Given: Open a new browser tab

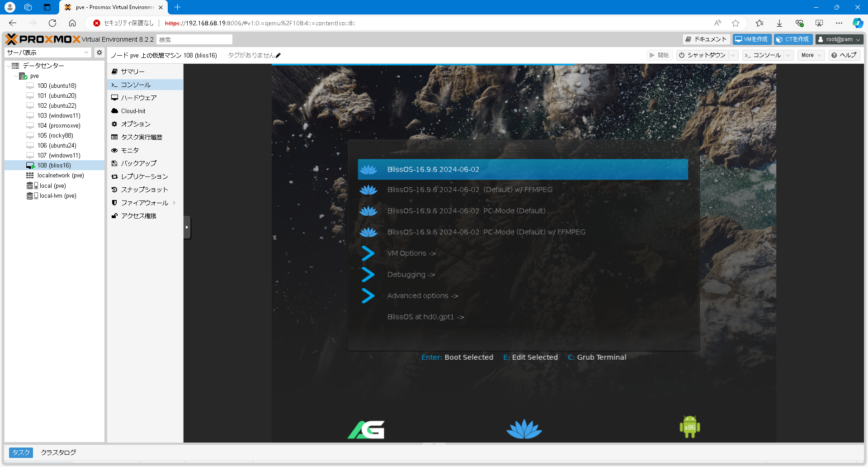Looking at the screenshot, I should tap(177, 7).
